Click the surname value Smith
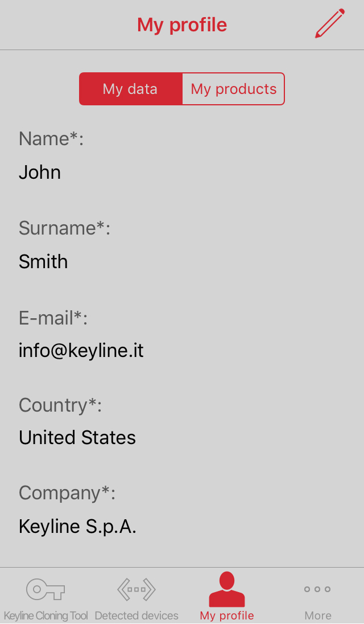This screenshot has height=624, width=364. (x=43, y=261)
